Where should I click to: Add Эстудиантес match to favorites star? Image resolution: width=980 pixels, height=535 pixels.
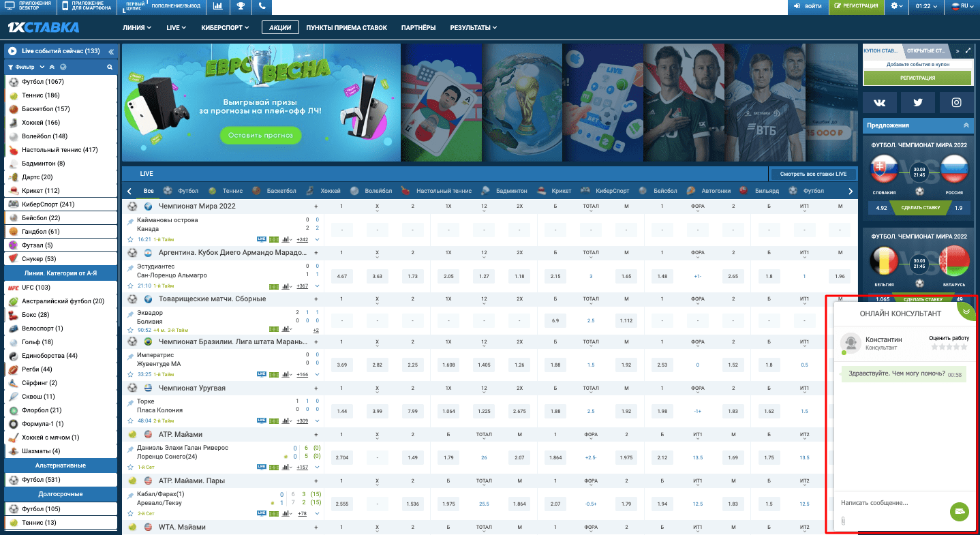tap(130, 286)
